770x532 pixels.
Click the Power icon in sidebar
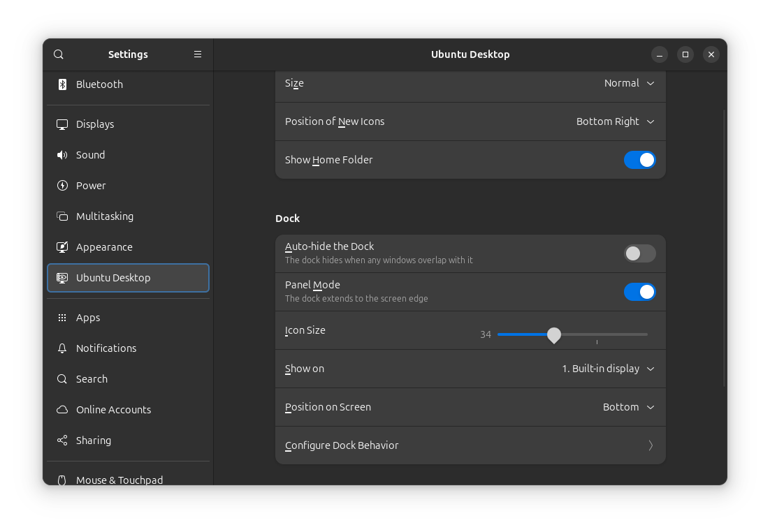coord(62,186)
